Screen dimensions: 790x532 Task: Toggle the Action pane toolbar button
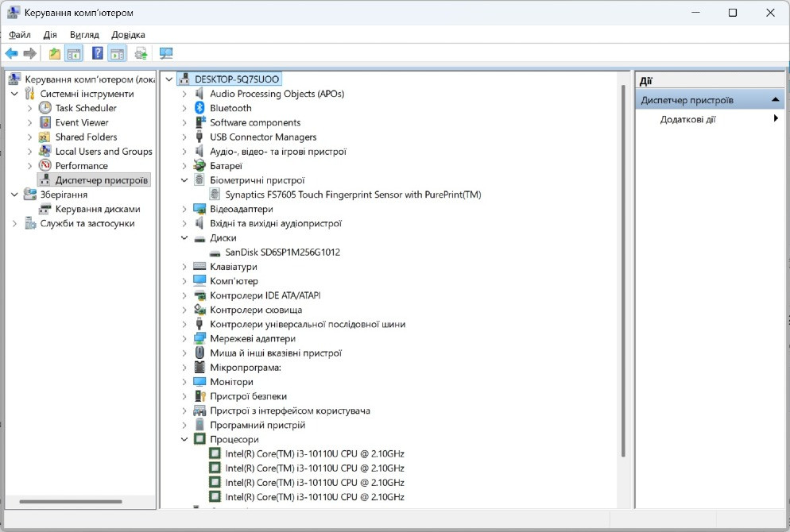[x=118, y=53]
